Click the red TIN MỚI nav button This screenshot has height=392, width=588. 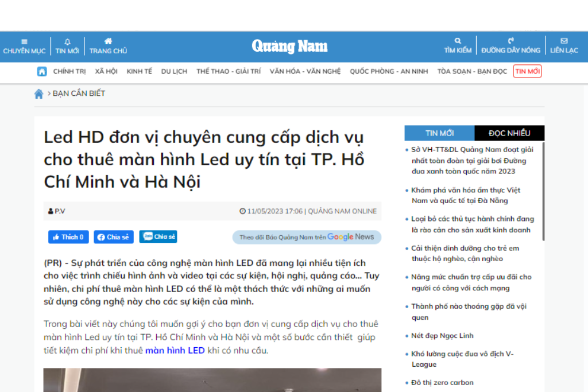pyautogui.click(x=527, y=72)
